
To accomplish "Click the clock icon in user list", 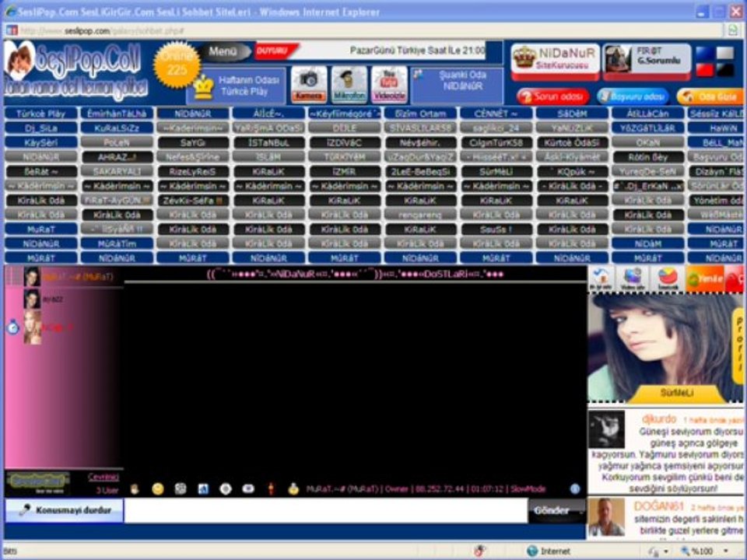I will 13,327.
